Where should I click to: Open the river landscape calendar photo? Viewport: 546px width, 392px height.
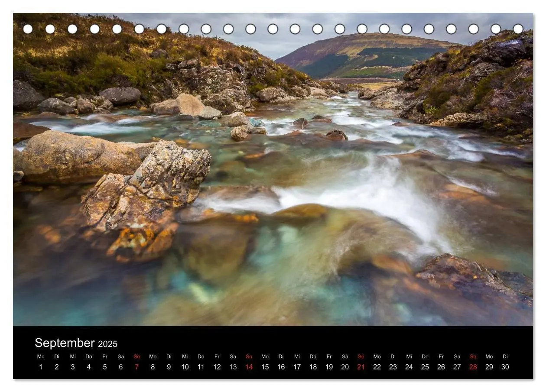pyautogui.click(x=273, y=169)
